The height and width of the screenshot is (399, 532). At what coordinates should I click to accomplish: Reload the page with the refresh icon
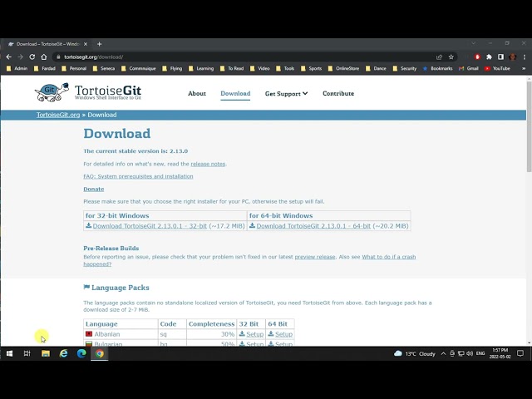(x=32, y=57)
